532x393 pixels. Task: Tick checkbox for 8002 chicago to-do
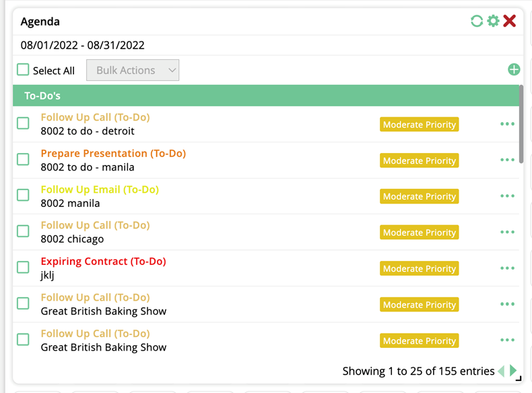point(24,232)
